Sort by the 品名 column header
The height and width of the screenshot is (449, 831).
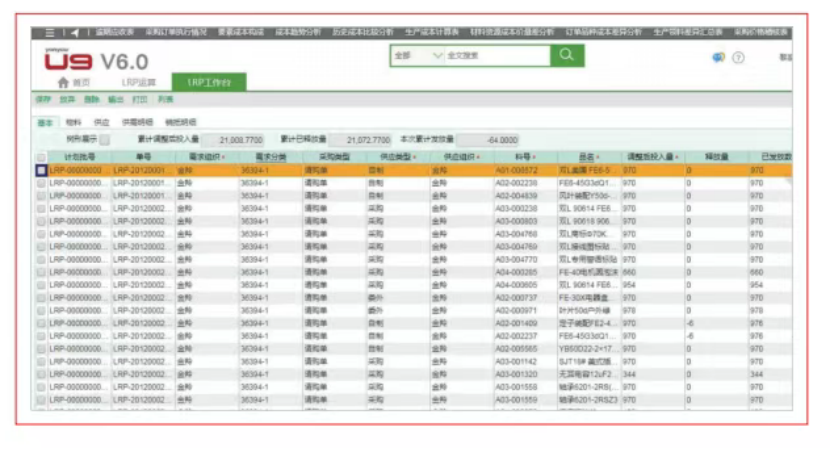[589, 157]
